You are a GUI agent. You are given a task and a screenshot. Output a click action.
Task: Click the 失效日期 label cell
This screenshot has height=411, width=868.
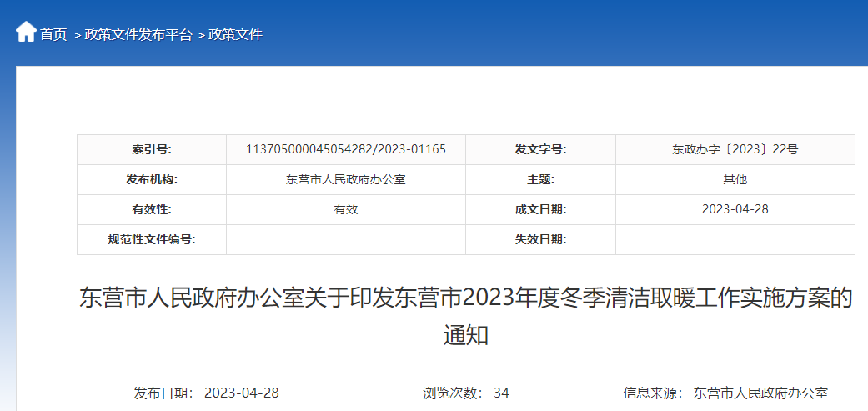[x=540, y=239]
